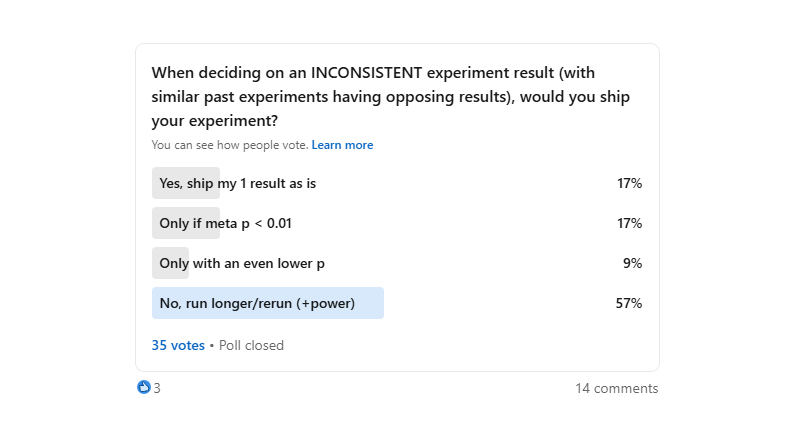Click the 'Poll closed' status text
This screenshot has width=800, height=440.
coord(251,345)
